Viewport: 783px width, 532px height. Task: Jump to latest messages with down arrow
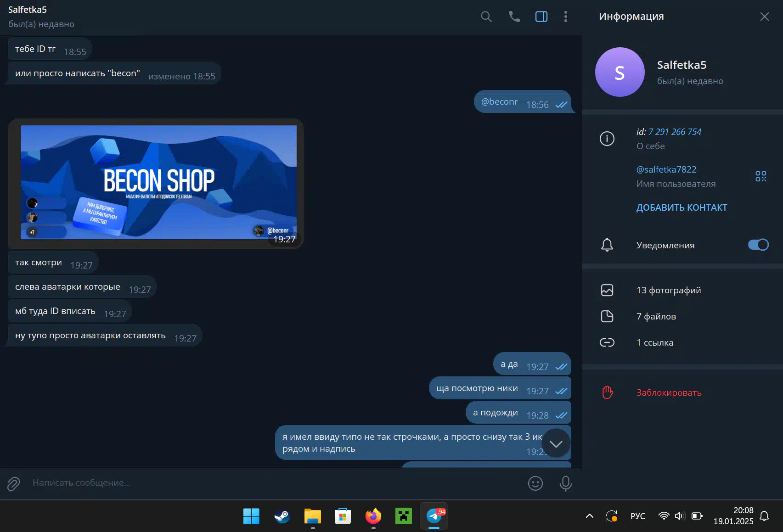[556, 443]
